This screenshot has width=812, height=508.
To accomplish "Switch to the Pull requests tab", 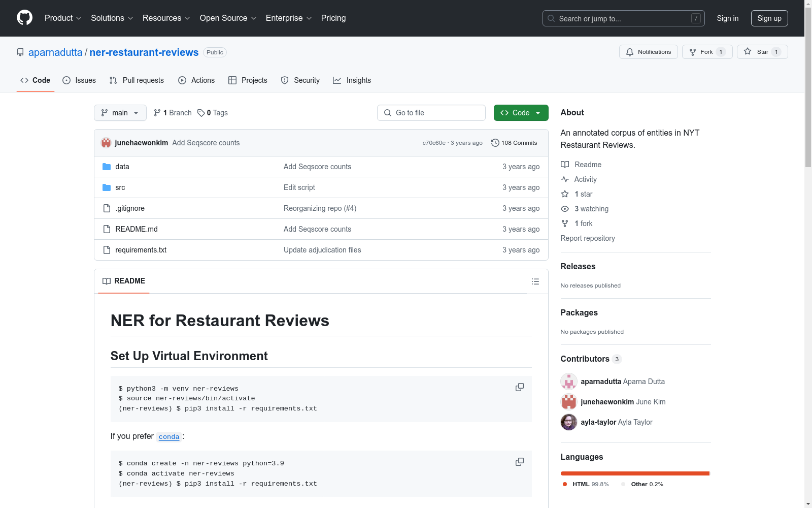I will [137, 80].
